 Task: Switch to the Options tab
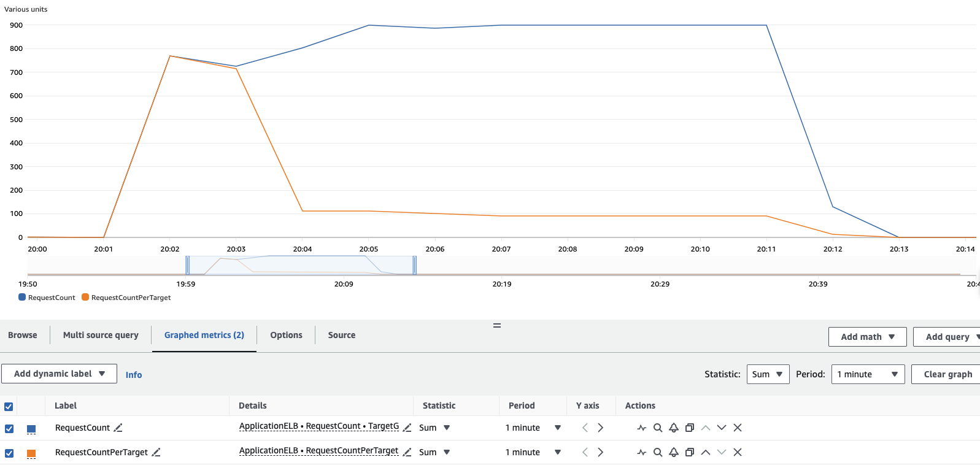(x=286, y=335)
